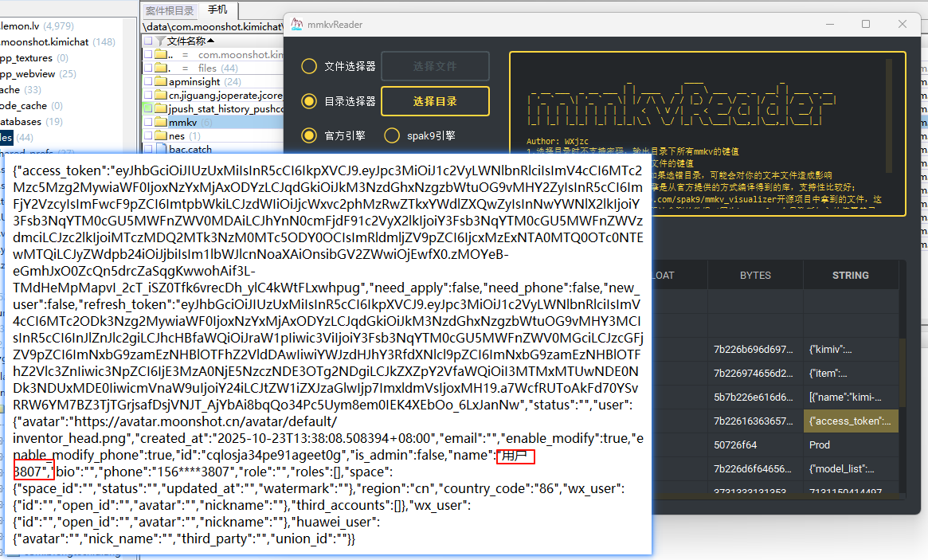
Task: Select the ache (33) tree node
Action: tap(21, 90)
